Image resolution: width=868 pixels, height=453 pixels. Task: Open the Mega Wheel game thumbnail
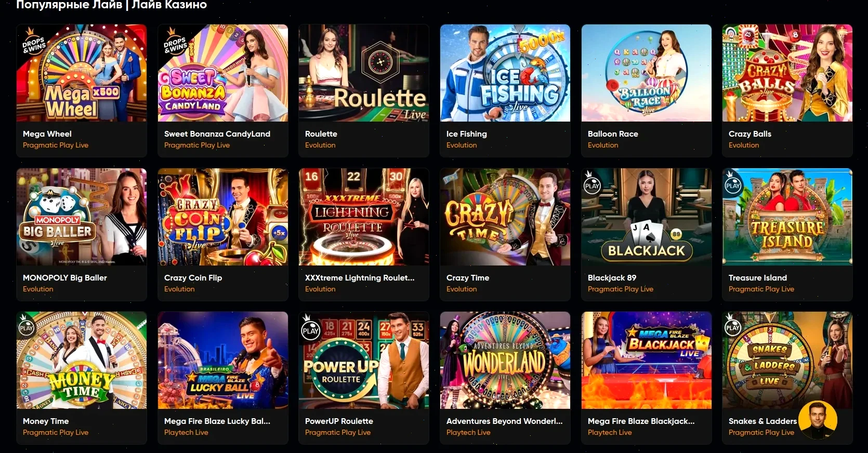click(x=82, y=73)
